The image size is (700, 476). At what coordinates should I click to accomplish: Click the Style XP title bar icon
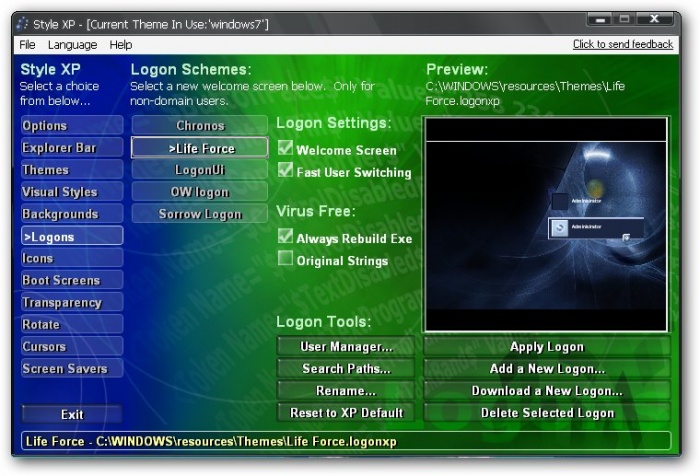point(22,23)
